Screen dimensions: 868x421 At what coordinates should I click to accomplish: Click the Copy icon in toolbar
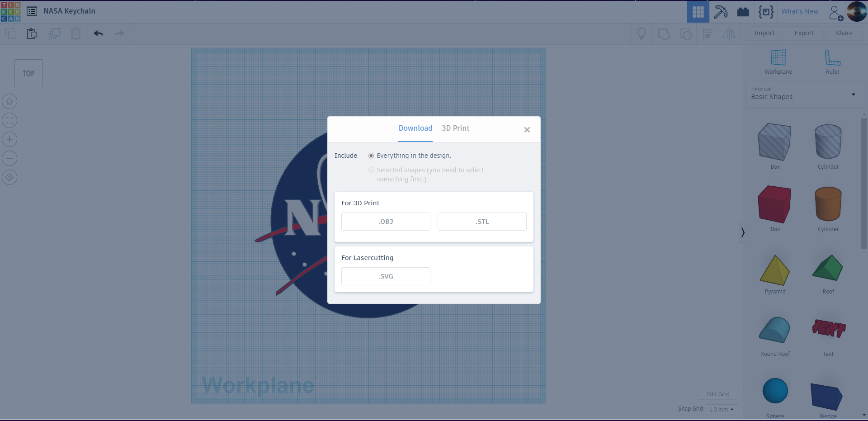(11, 33)
